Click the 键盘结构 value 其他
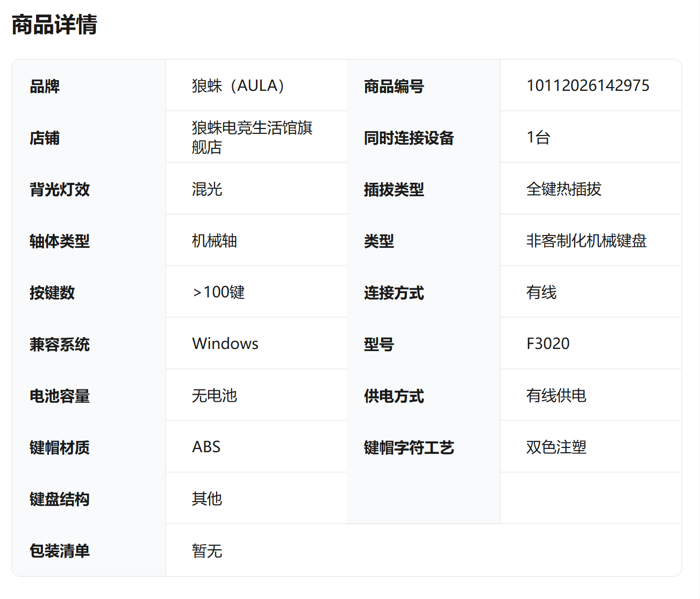The width and height of the screenshot is (700, 599). pos(207,498)
